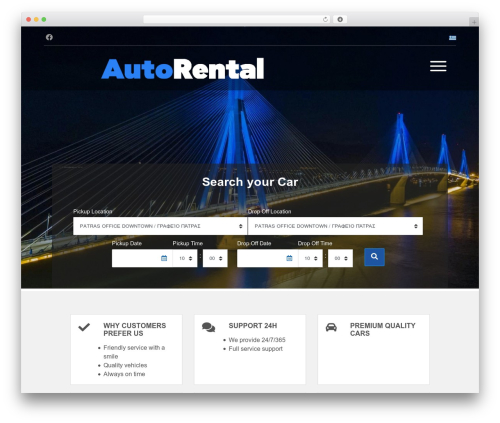
Task: Open a new browser tab with plus
Action: tap(474, 22)
